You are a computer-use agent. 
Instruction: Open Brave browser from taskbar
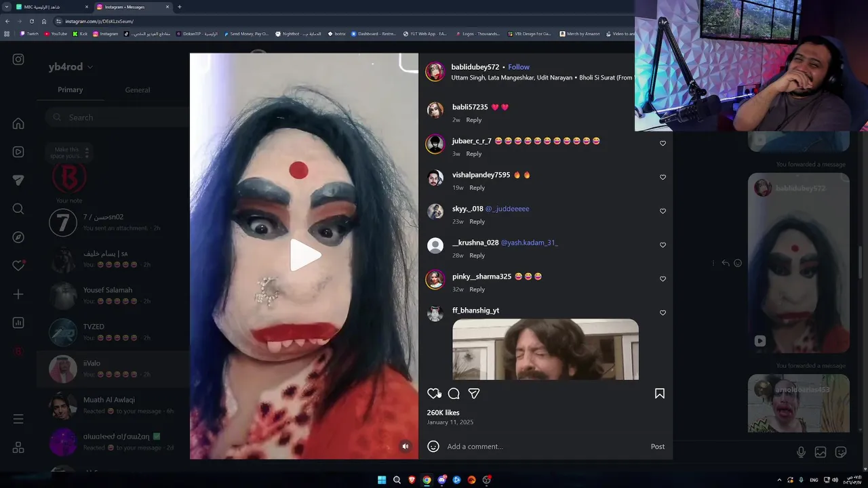[x=412, y=480]
